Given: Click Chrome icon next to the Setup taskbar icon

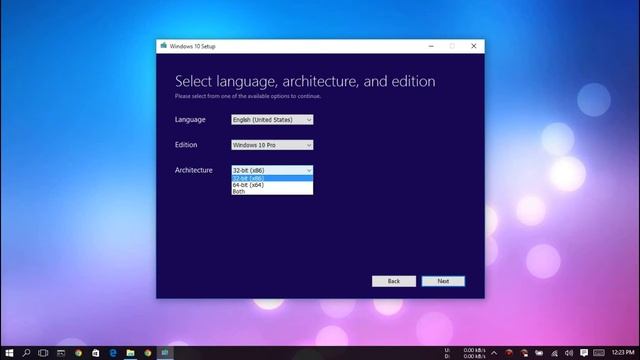Looking at the screenshot, I should point(148,353).
